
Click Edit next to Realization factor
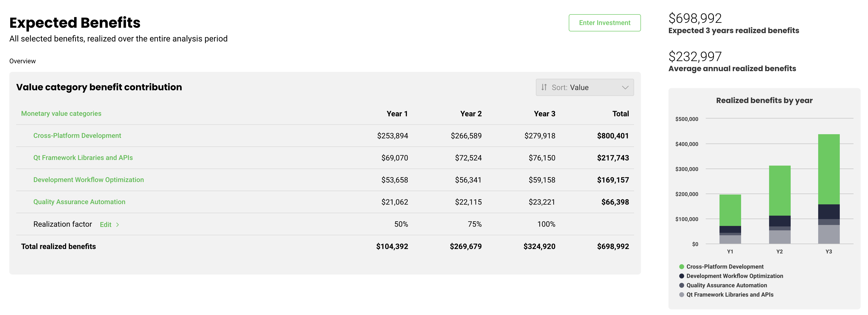[x=106, y=225]
